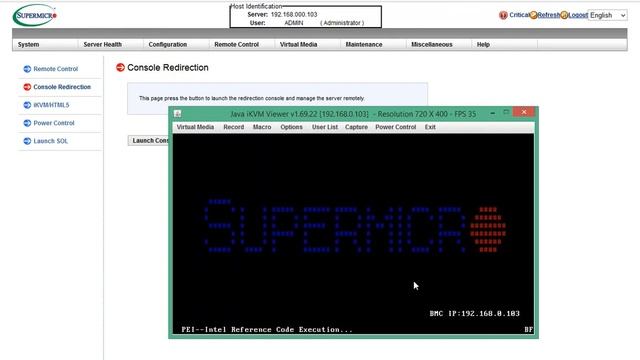Viewport: 640px width, 360px height.
Task: Click the Refresh link
Action: point(549,15)
